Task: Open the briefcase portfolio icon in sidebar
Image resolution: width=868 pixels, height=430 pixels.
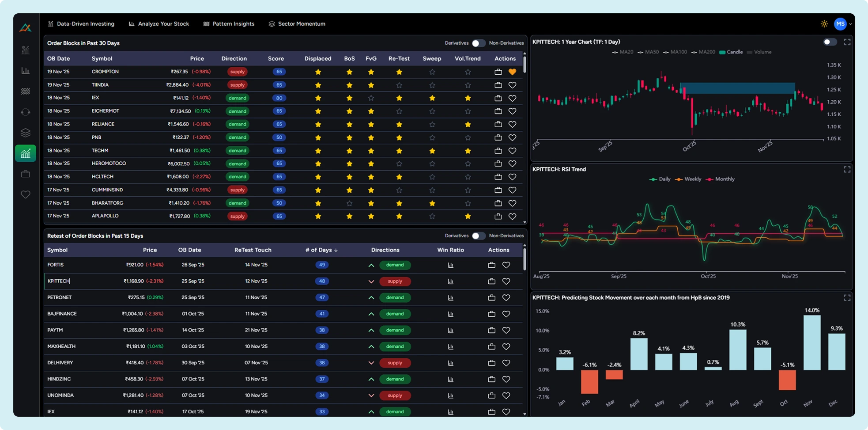Action: 26,174
